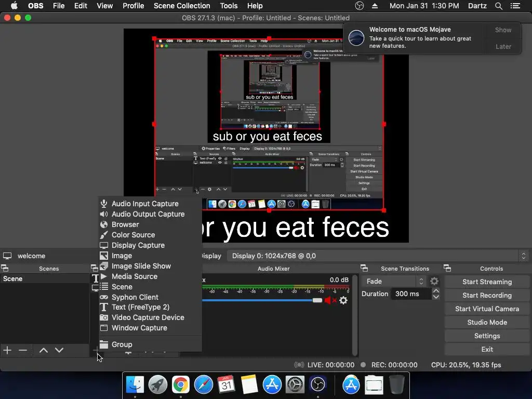
Task: Click Start Streaming button
Action: [x=487, y=282]
